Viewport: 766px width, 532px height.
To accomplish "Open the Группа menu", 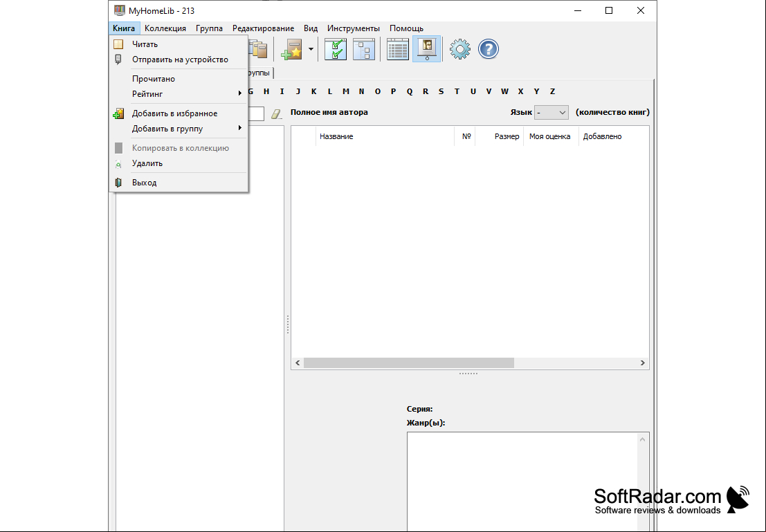I will pos(209,28).
